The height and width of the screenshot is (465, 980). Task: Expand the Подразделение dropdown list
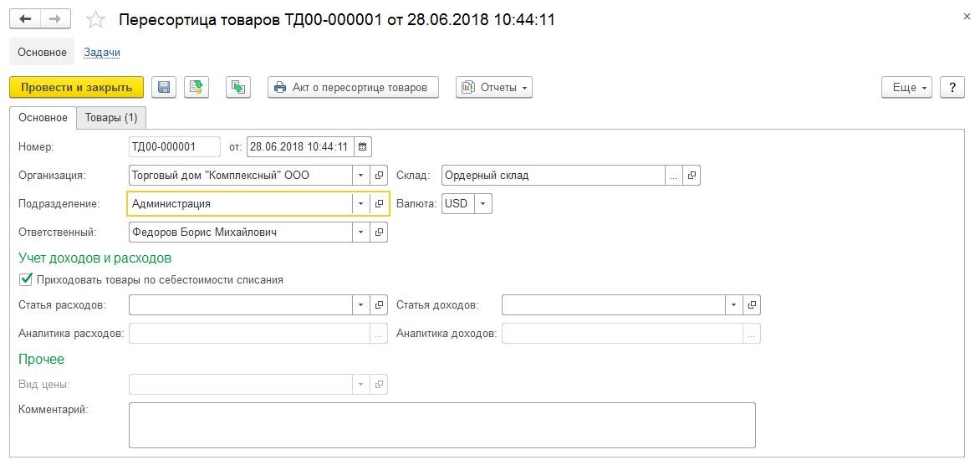[360, 204]
